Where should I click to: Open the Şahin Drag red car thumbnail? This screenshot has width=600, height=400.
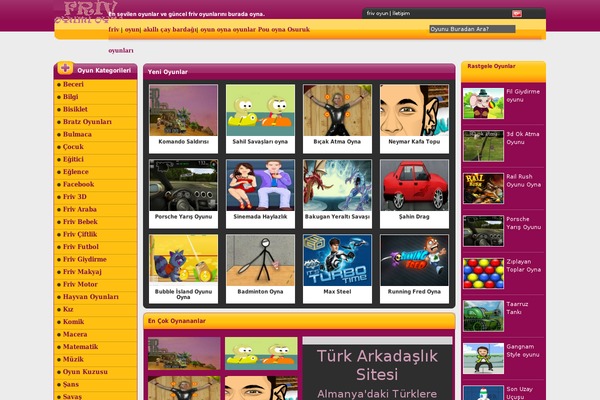[414, 185]
